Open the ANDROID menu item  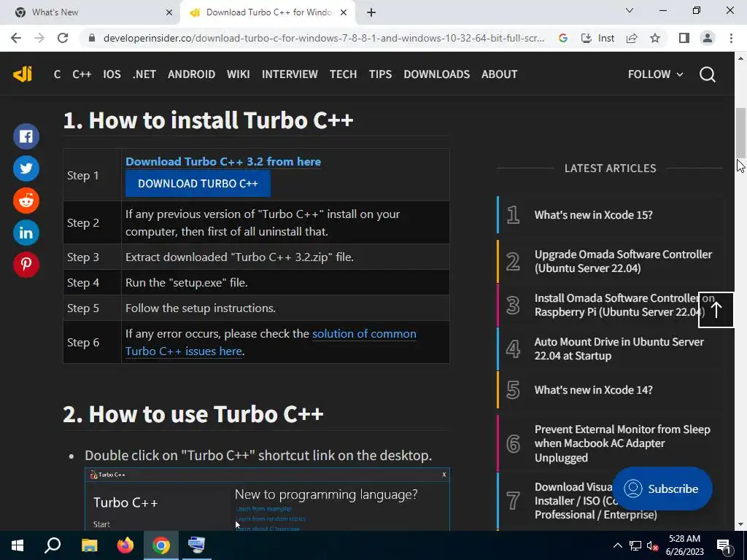point(192,74)
